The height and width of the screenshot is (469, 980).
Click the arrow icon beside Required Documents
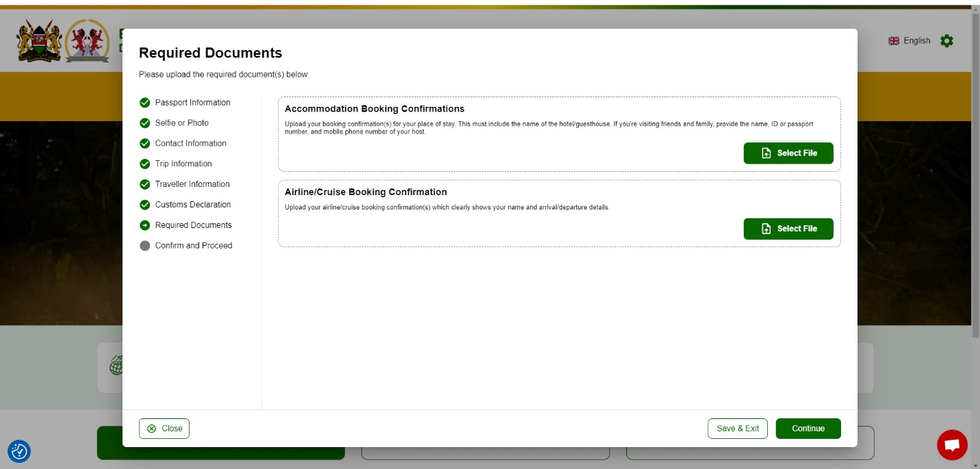(144, 225)
